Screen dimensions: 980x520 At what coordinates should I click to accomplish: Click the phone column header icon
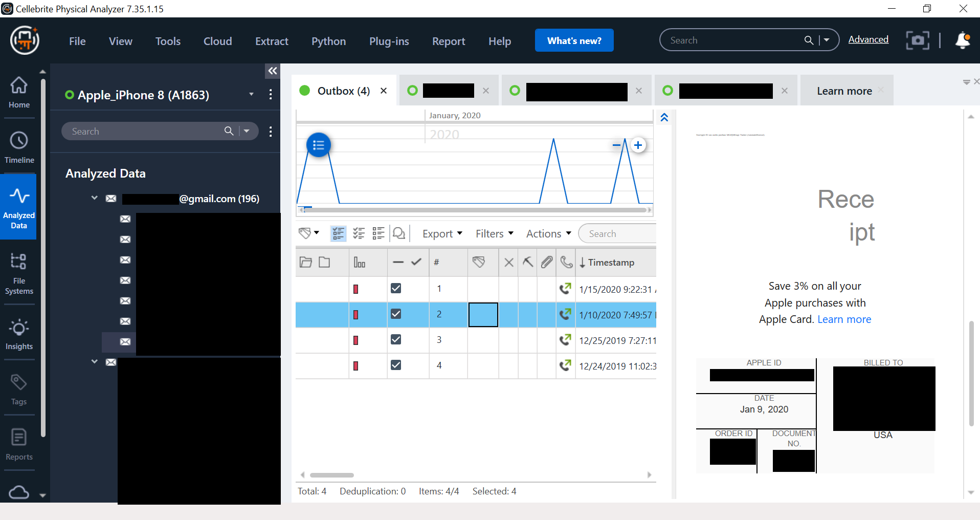(566, 262)
